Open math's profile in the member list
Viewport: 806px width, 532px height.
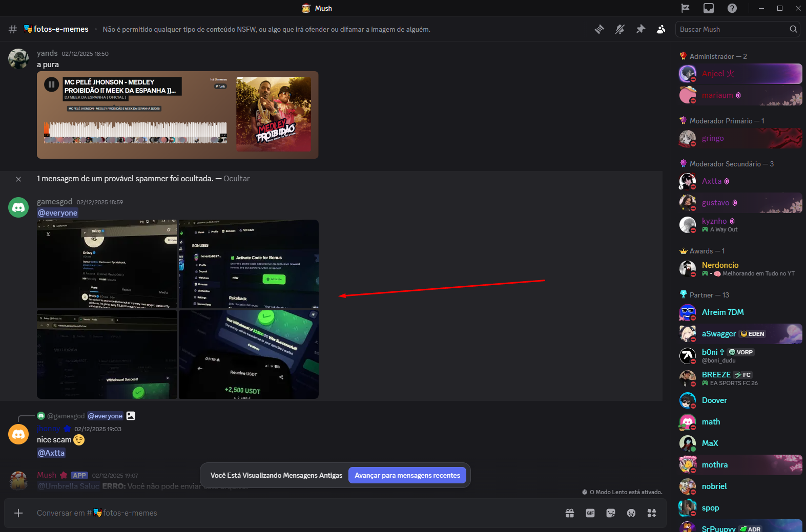740,422
